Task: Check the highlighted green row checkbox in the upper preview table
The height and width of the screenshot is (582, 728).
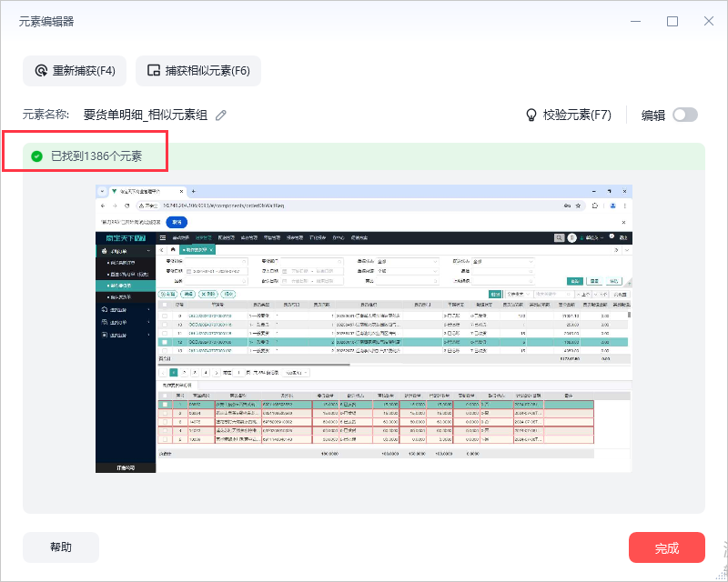Action: coord(164,342)
